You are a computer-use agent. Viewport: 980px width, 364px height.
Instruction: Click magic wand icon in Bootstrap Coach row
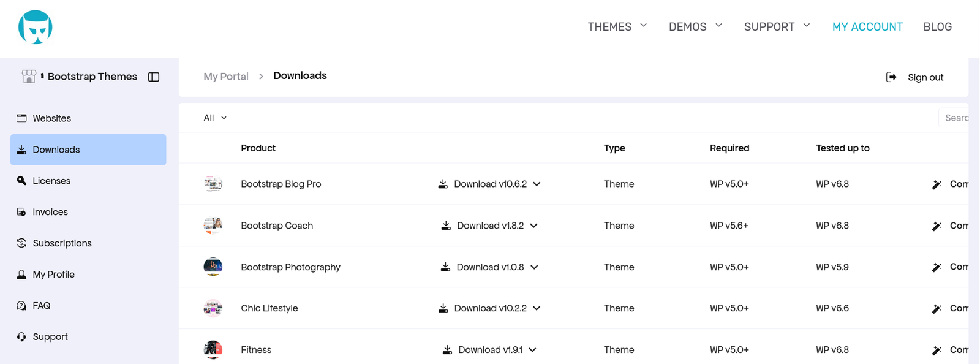(x=937, y=226)
